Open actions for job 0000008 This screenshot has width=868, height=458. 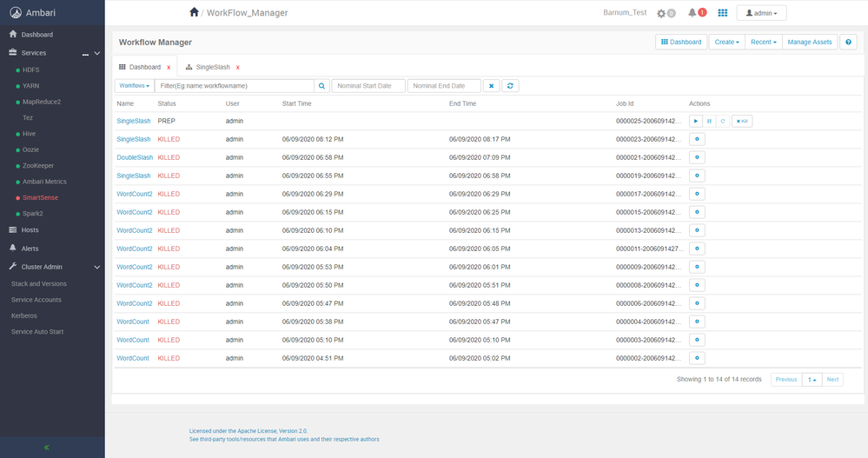[x=697, y=286]
